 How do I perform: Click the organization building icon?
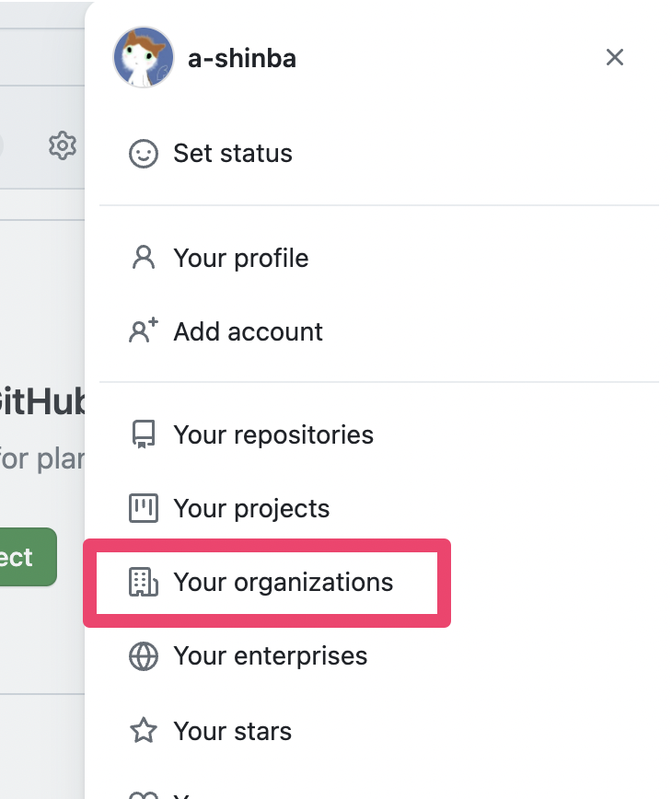click(143, 582)
